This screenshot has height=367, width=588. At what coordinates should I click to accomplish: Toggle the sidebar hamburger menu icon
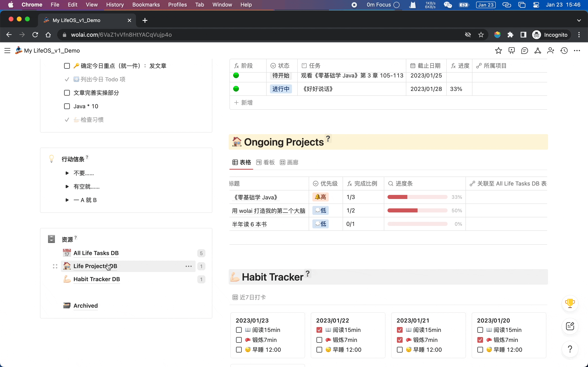click(x=7, y=51)
